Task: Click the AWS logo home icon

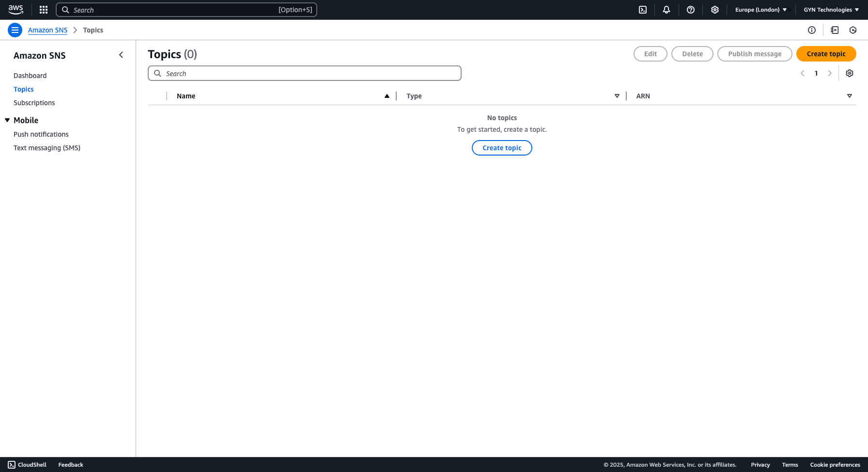Action: click(x=16, y=10)
